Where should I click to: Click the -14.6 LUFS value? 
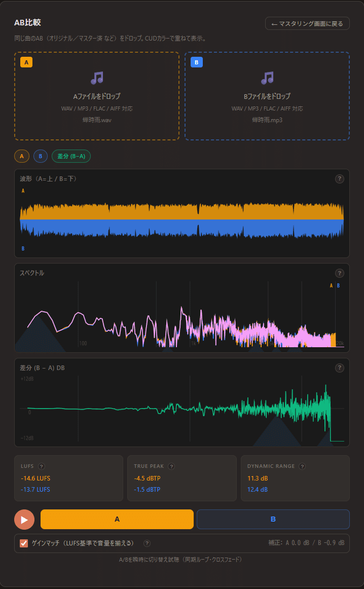point(35,478)
